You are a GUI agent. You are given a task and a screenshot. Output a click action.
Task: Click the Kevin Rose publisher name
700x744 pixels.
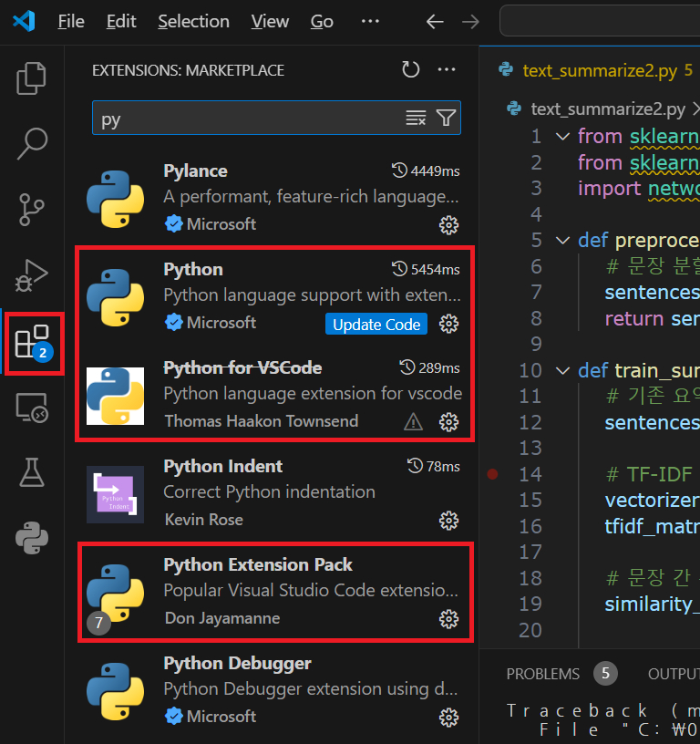coord(204,520)
